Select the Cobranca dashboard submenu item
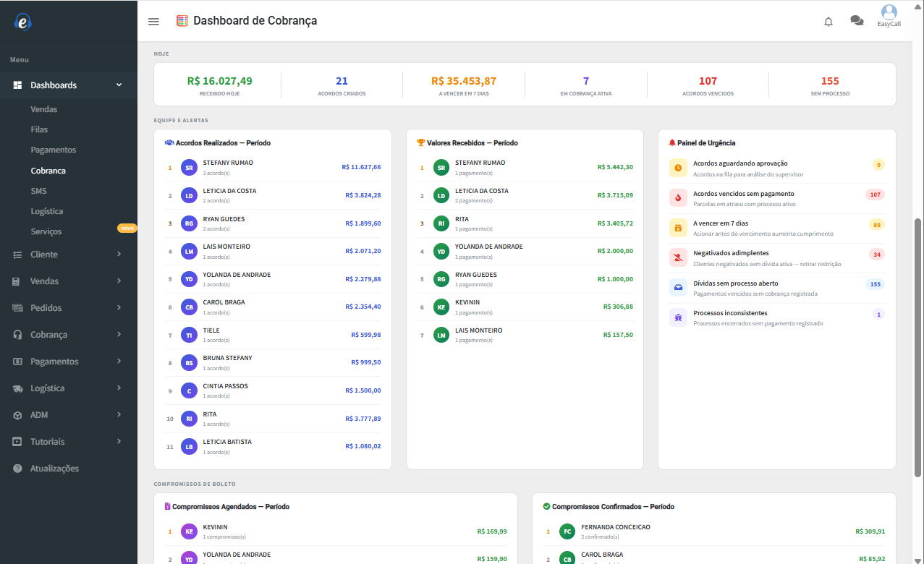This screenshot has width=924, height=564. coord(48,171)
